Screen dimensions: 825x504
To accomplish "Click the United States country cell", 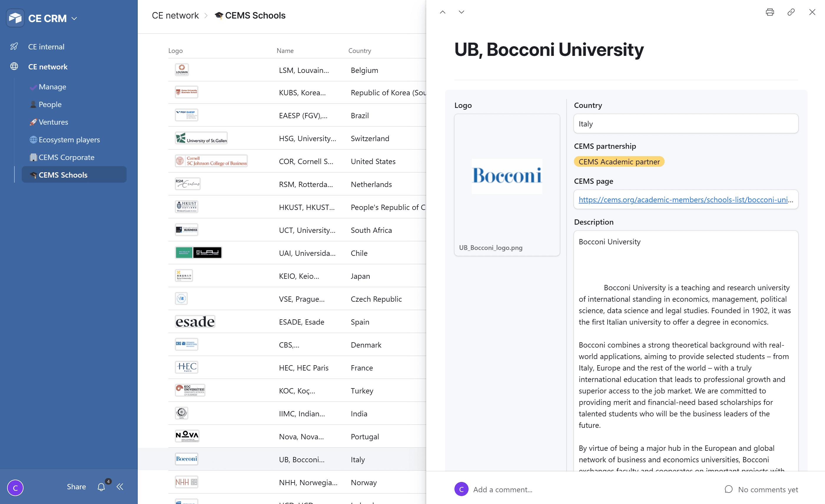I will (373, 161).
